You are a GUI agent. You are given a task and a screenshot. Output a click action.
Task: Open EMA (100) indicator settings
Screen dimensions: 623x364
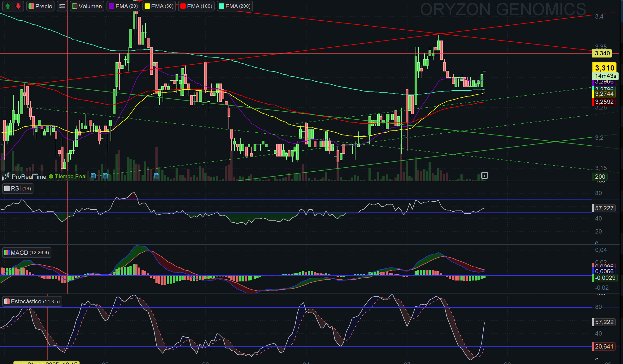(x=196, y=6)
